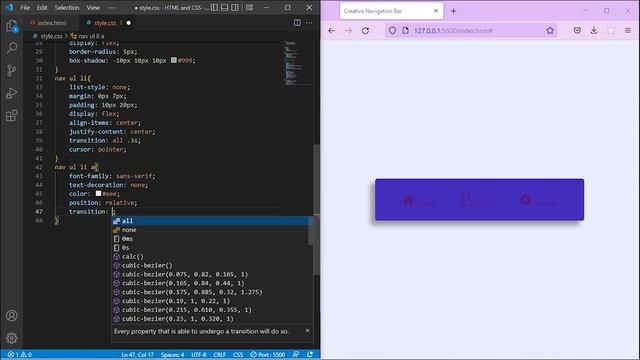Change indentation via Spaces: 4
Screen dimensions: 640x360
point(172,355)
